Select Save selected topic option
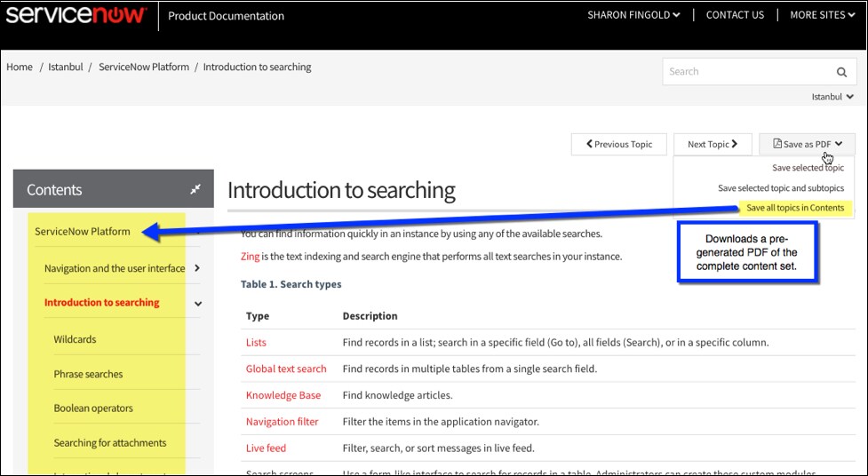 [808, 168]
